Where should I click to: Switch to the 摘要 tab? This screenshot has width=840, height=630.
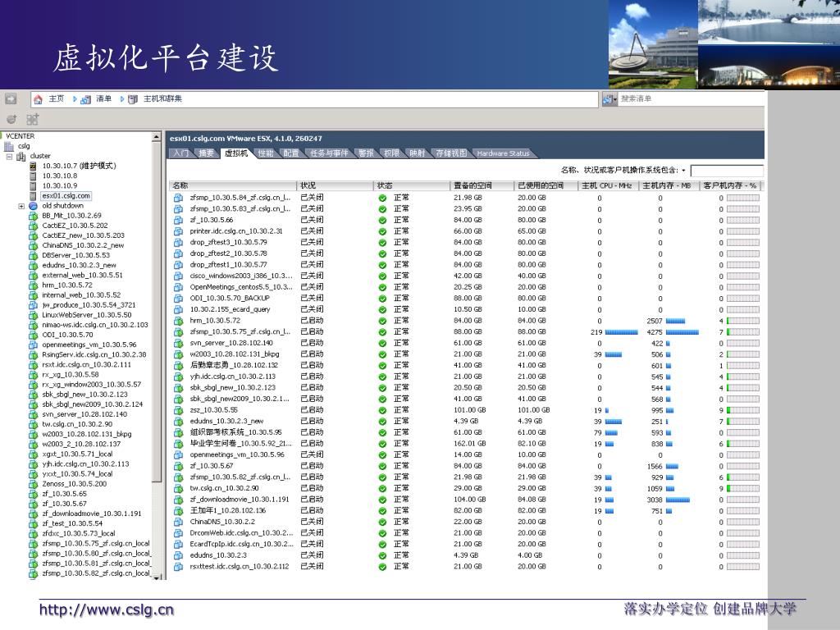point(206,153)
